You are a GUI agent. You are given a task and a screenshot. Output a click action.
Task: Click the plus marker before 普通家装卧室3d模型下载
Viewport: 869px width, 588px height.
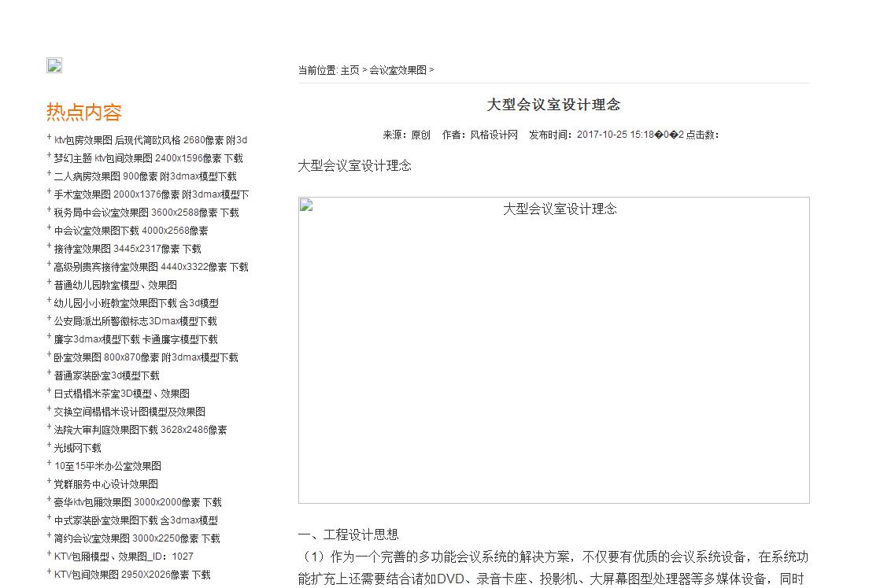pos(47,372)
